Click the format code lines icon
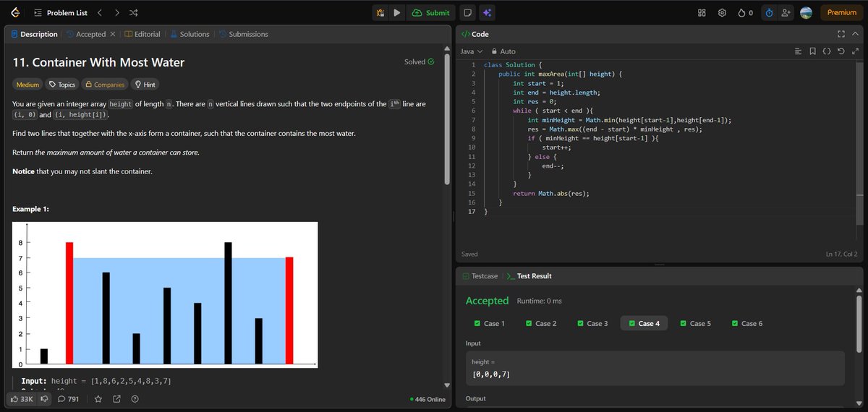The height and width of the screenshot is (412, 868). coord(799,51)
